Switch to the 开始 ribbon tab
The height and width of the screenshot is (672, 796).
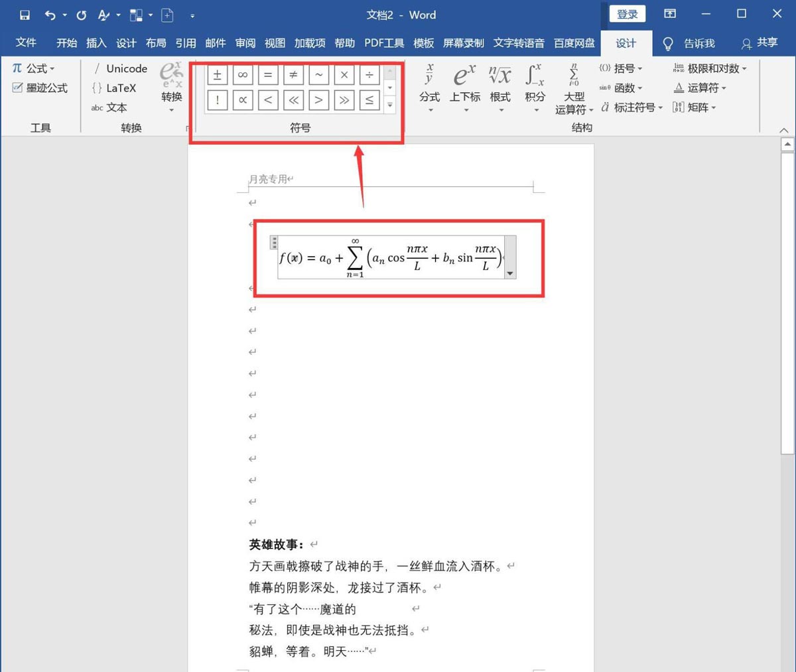(66, 42)
